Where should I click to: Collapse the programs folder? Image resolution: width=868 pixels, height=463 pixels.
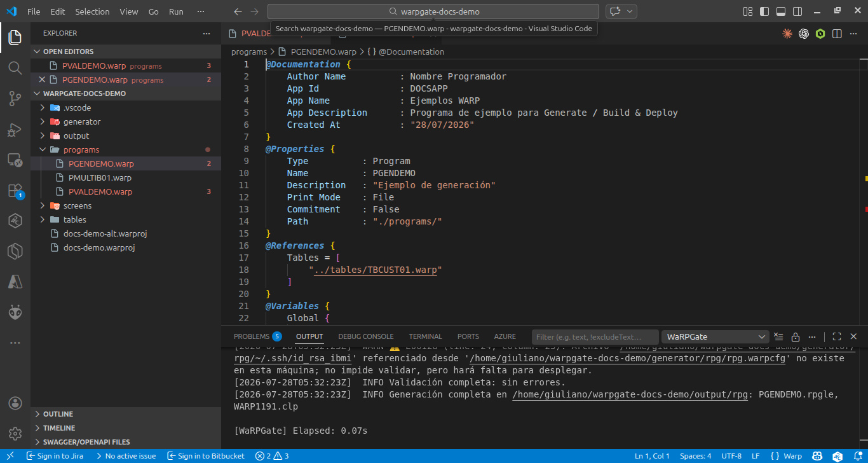[x=126, y=149]
